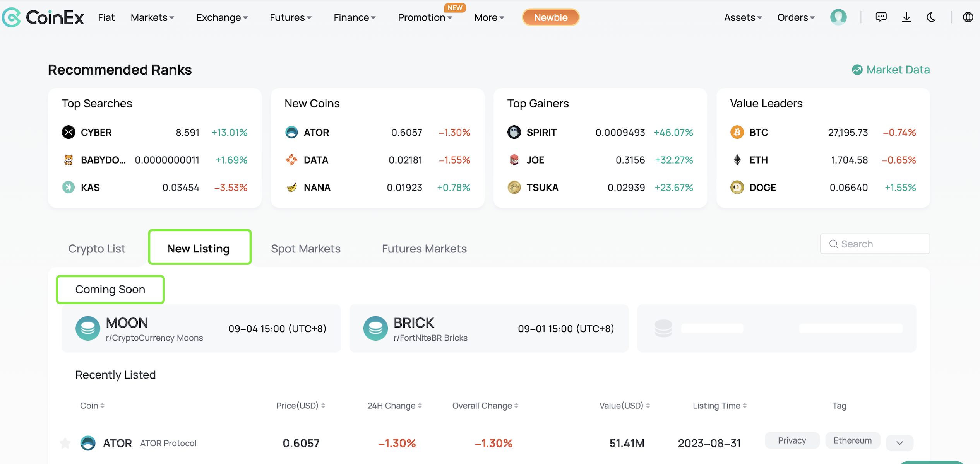Open the BRICK coming soon card
Image resolution: width=980 pixels, height=464 pixels.
point(489,328)
